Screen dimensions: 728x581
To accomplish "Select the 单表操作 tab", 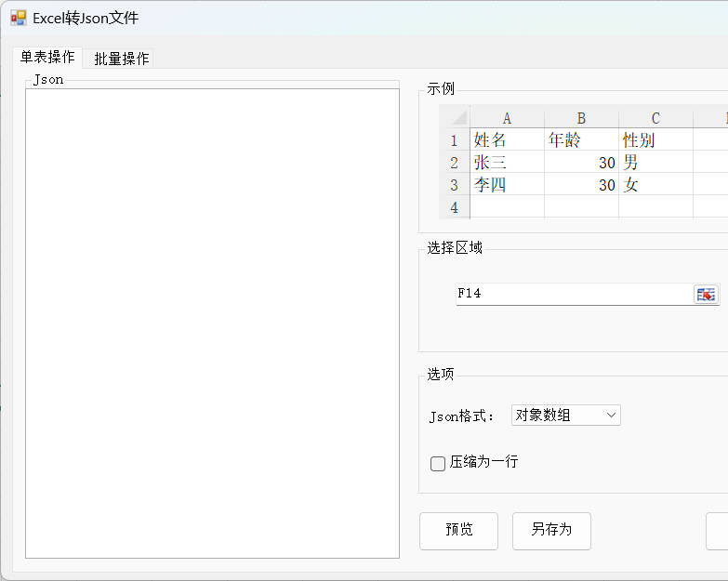I will [x=47, y=58].
